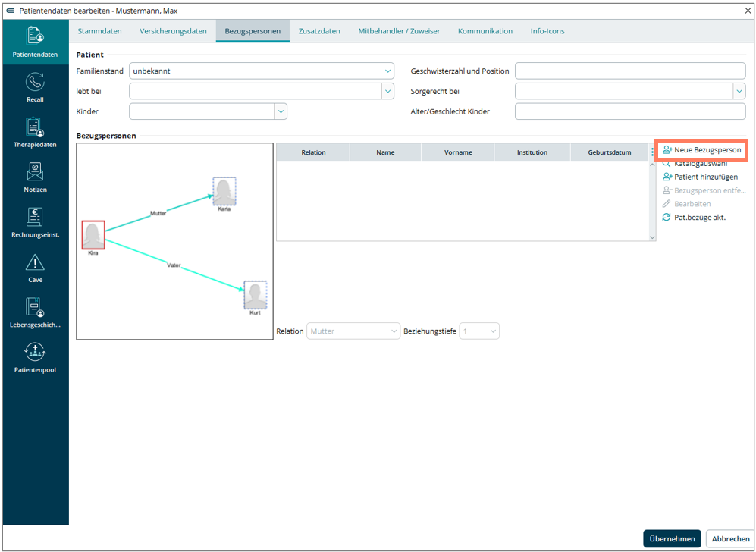Open the Kinder dropdown
The image size is (756, 552).
coord(281,111)
